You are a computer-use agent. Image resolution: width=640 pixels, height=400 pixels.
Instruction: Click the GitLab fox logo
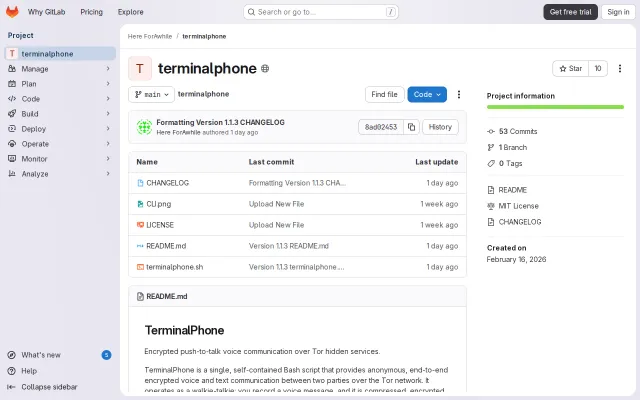(12, 12)
